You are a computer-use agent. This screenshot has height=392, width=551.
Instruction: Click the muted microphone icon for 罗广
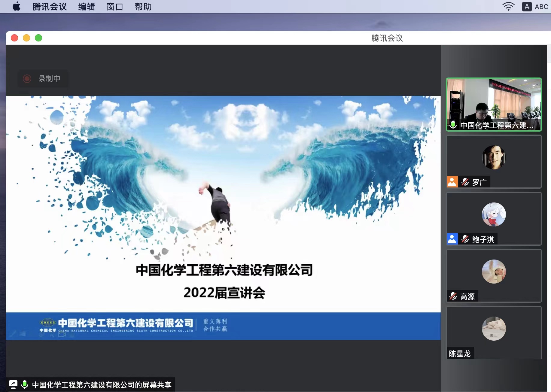[465, 182]
